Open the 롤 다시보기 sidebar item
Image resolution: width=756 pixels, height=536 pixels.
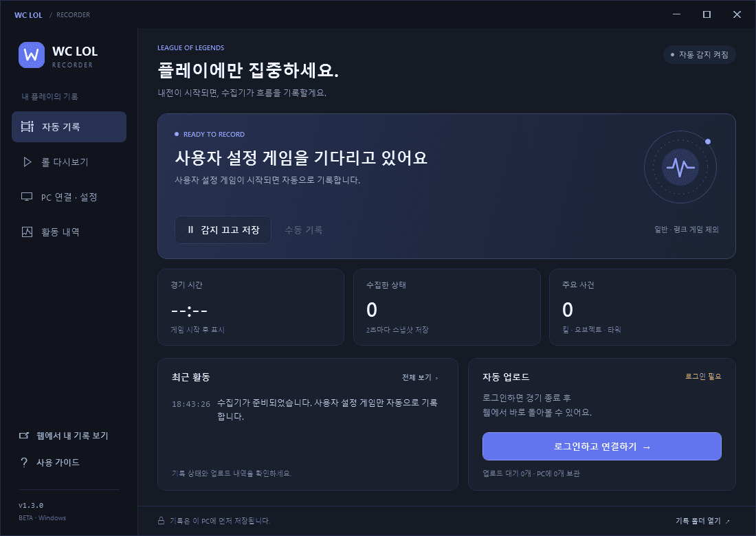pyautogui.click(x=69, y=162)
